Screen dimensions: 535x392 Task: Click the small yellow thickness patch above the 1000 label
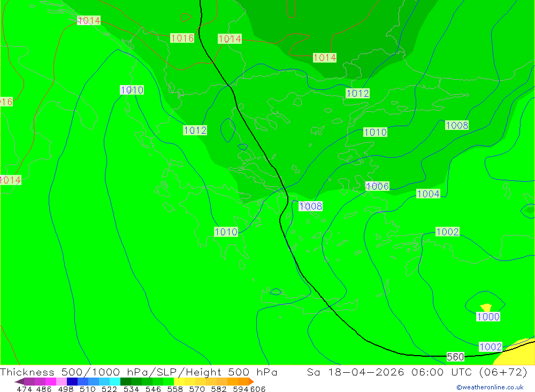coord(486,308)
